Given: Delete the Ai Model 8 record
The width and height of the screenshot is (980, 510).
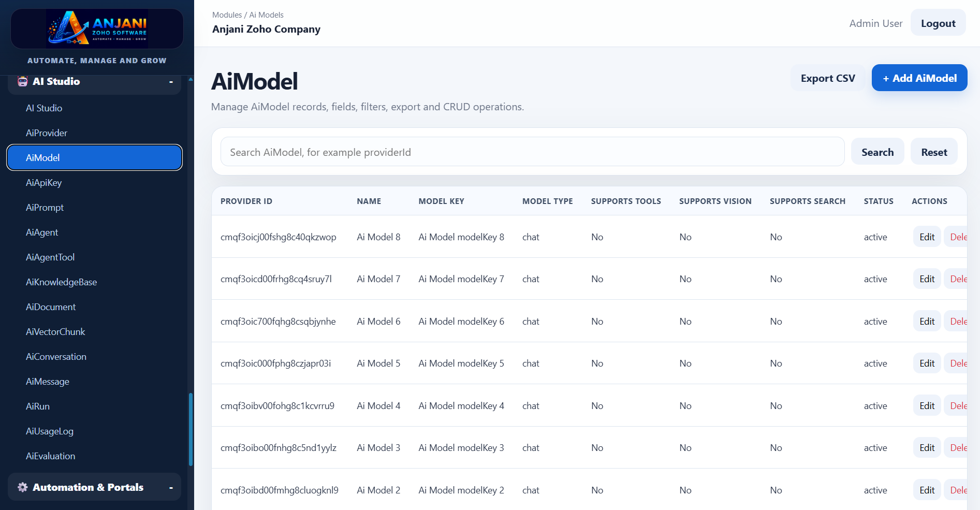Looking at the screenshot, I should pyautogui.click(x=957, y=237).
